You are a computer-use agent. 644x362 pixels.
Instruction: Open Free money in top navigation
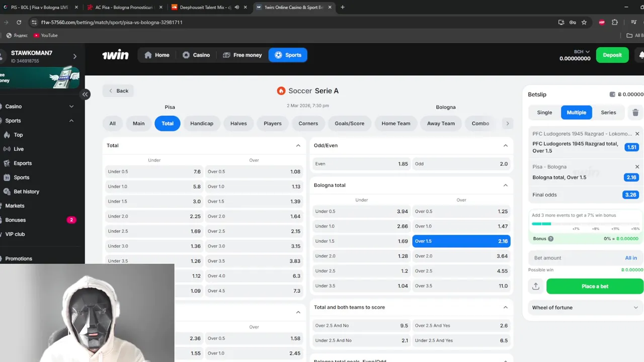[242, 55]
